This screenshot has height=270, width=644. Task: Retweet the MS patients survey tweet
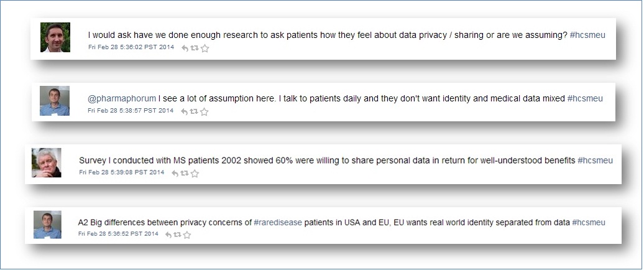pyautogui.click(x=184, y=173)
